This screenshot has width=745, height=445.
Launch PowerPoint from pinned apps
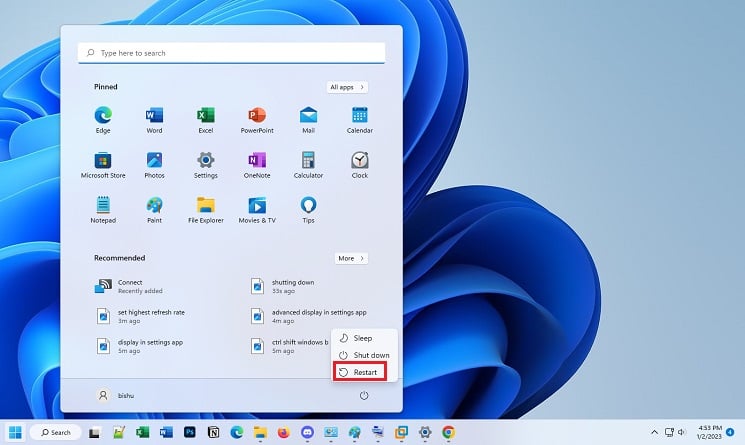(257, 120)
